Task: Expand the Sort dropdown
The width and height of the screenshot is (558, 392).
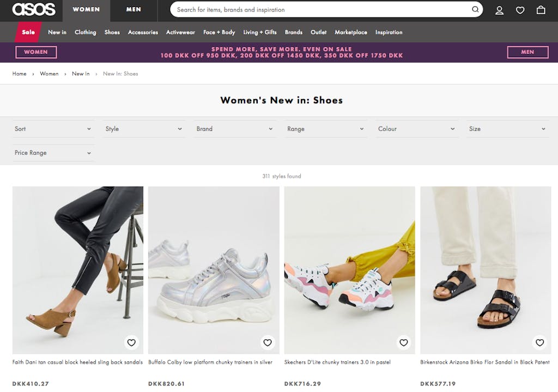Action: pos(53,129)
